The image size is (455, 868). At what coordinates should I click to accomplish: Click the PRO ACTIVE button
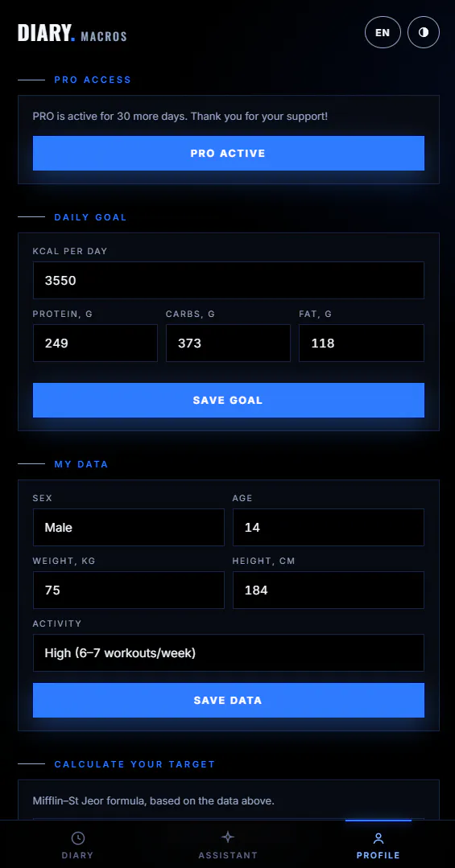click(x=229, y=154)
